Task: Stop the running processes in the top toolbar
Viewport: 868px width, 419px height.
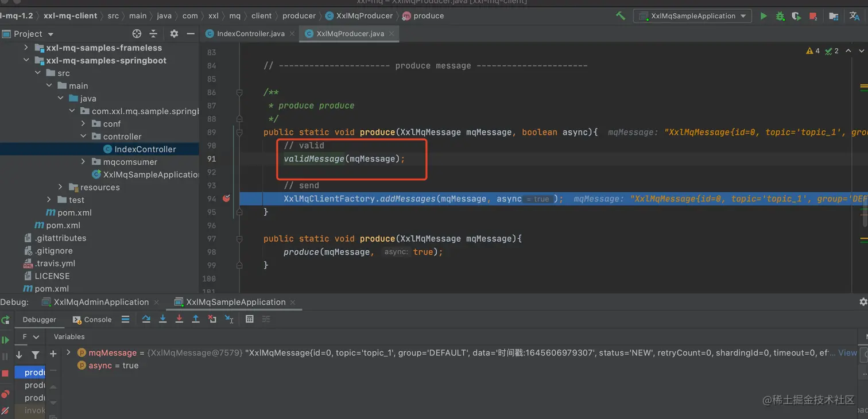Action: (813, 16)
